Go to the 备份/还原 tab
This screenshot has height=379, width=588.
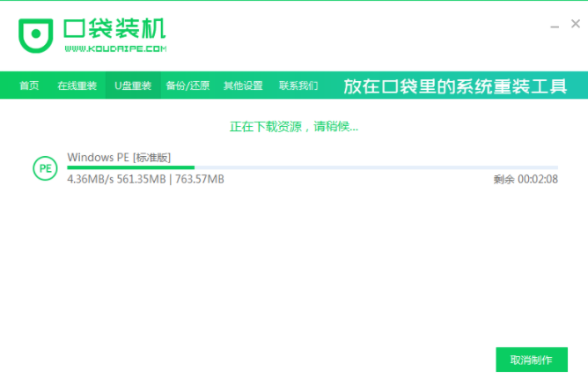[x=187, y=85]
